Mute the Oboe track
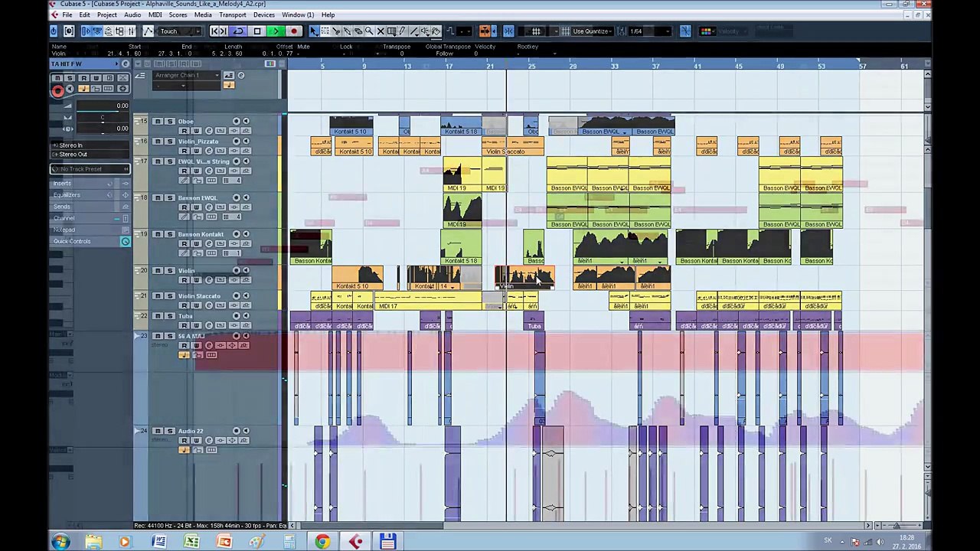Screen dimensions: 980x551 tap(158, 122)
